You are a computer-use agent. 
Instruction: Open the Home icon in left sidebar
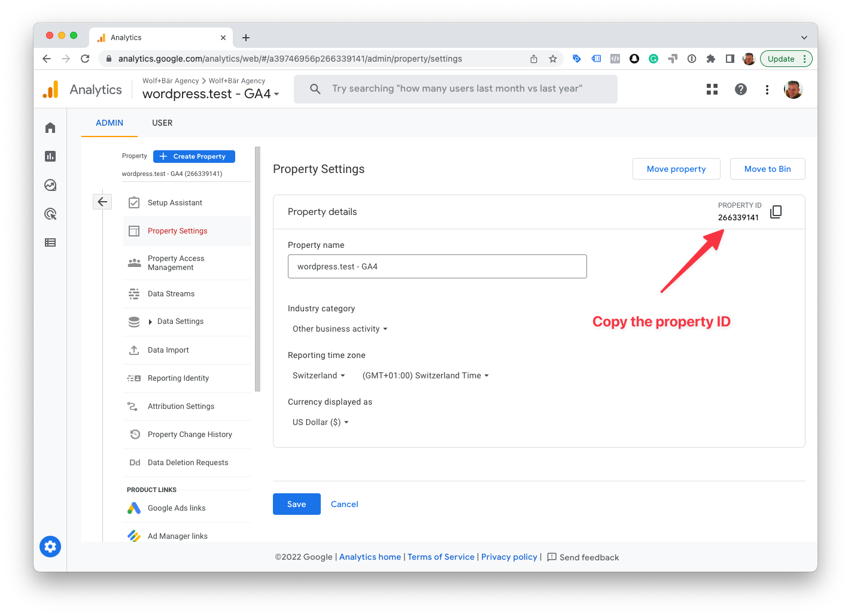click(50, 128)
